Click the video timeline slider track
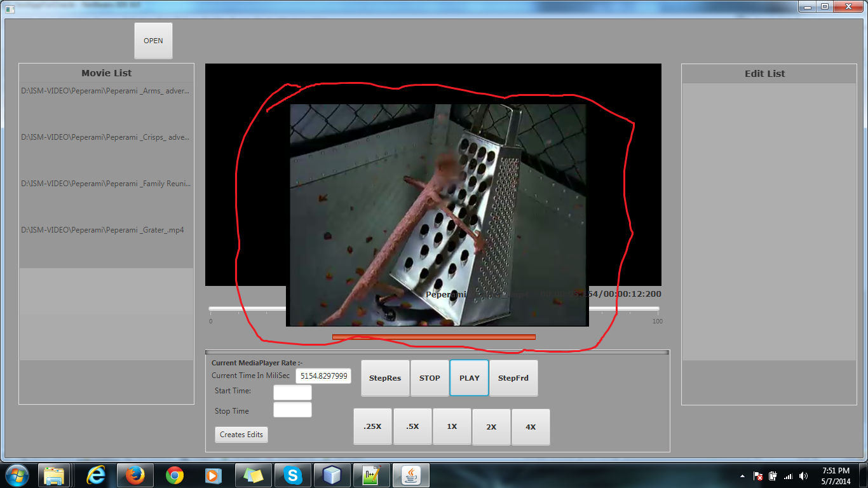This screenshot has width=868, height=488. click(248, 309)
